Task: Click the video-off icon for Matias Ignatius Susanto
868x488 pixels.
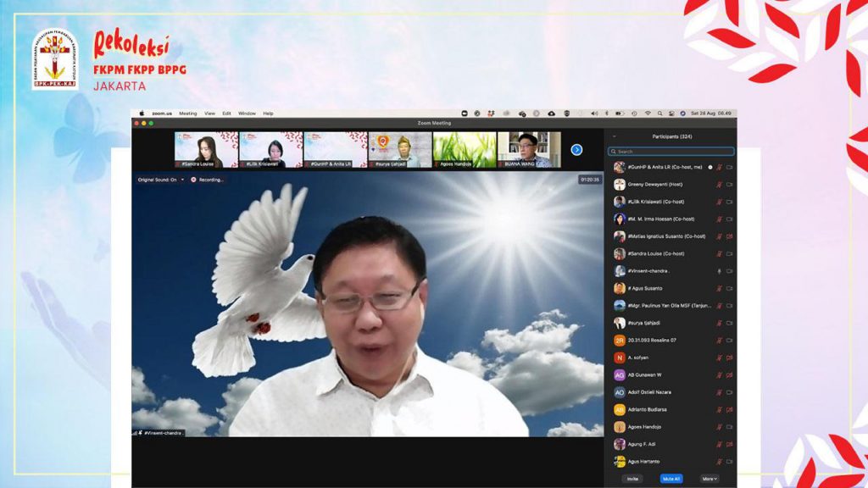Action: pyautogui.click(x=729, y=236)
